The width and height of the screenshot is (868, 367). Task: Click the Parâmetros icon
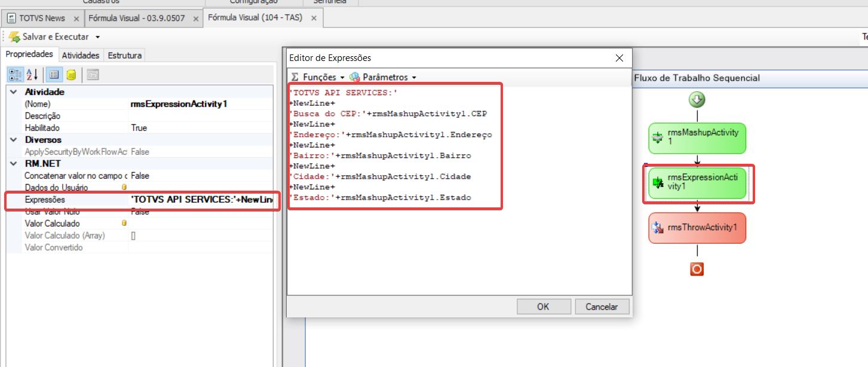point(355,77)
